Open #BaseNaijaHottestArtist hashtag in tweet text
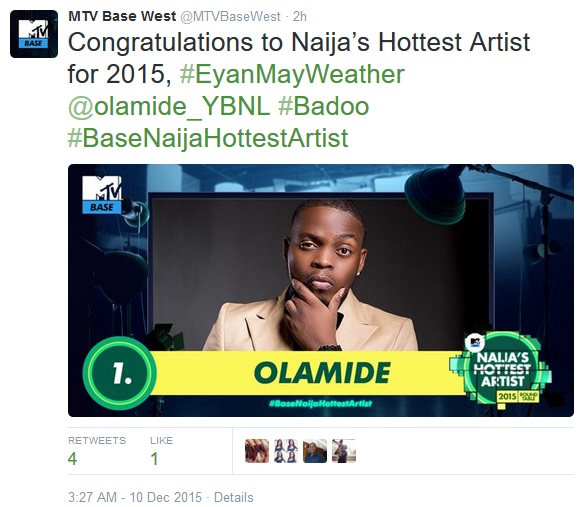The image size is (577, 507). coord(208,139)
